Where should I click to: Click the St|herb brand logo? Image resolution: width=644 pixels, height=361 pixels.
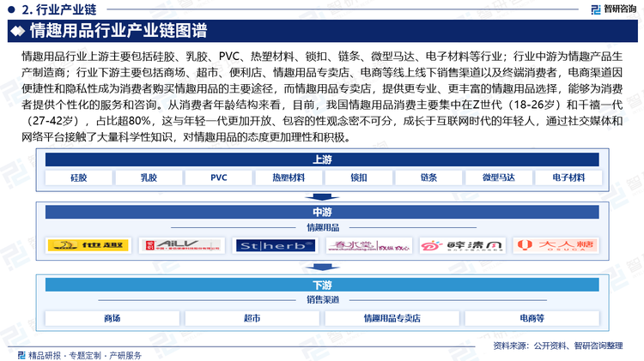pos(276,245)
